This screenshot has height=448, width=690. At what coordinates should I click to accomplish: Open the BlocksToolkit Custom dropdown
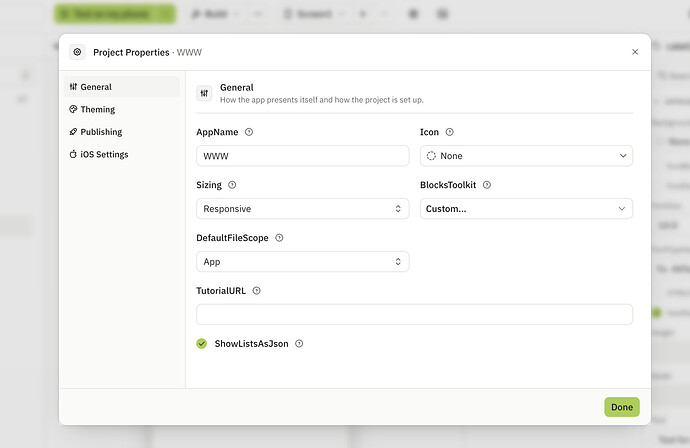tap(526, 209)
